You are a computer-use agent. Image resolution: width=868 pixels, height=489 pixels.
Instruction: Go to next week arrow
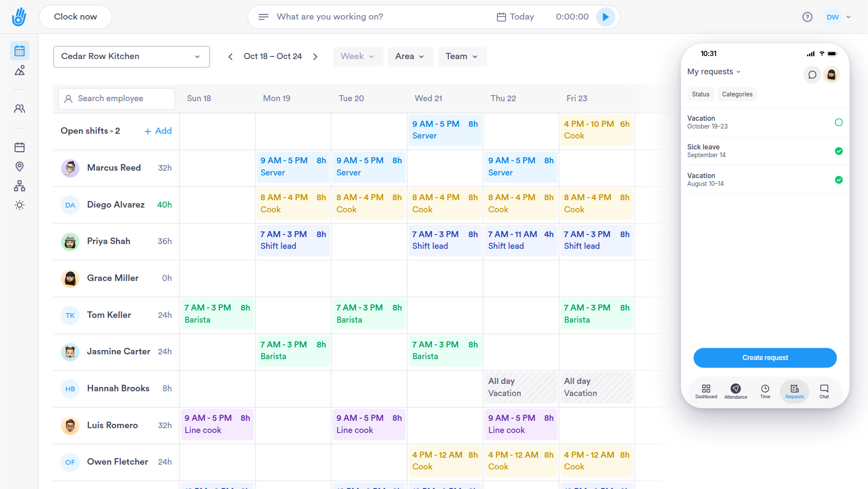[316, 56]
